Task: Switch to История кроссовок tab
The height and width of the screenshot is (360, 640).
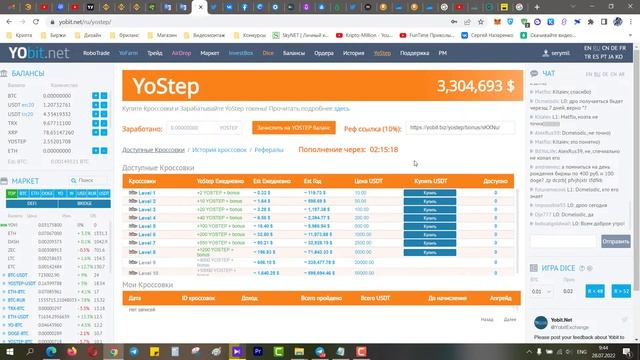Action: coord(220,150)
